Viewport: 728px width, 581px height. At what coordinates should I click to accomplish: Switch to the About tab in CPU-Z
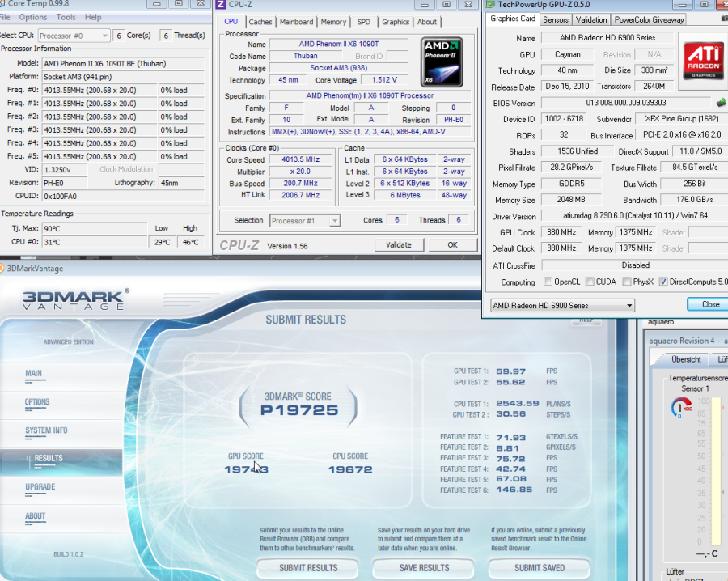click(x=426, y=22)
